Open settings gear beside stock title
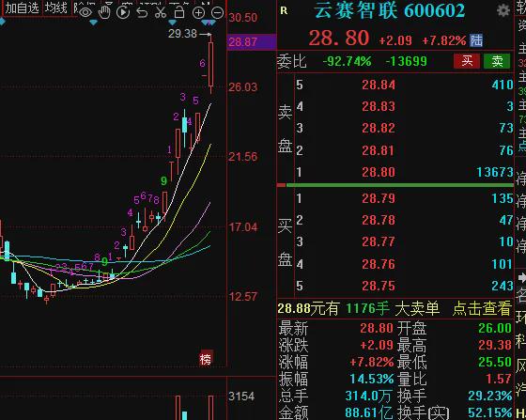The image size is (526, 420). point(503,10)
